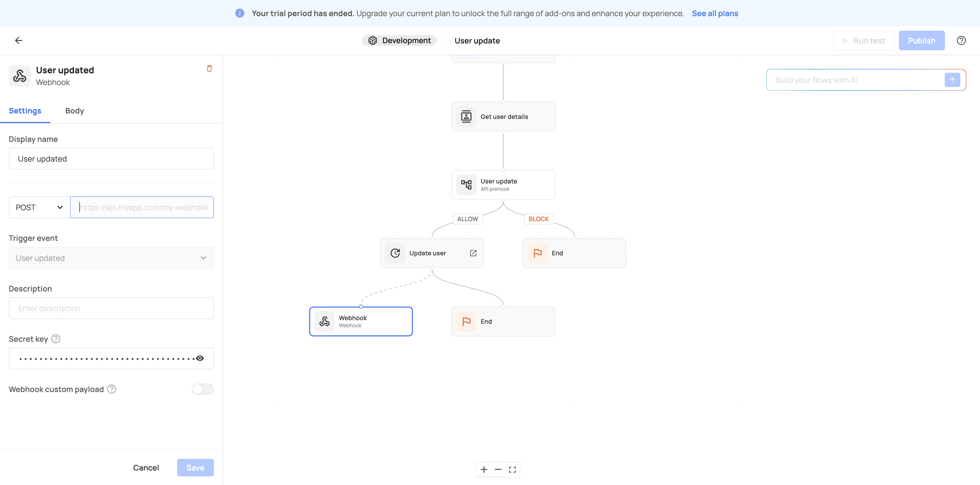The width and height of the screenshot is (980, 485).
Task: Click the info icon in the trial banner
Action: 240,13
